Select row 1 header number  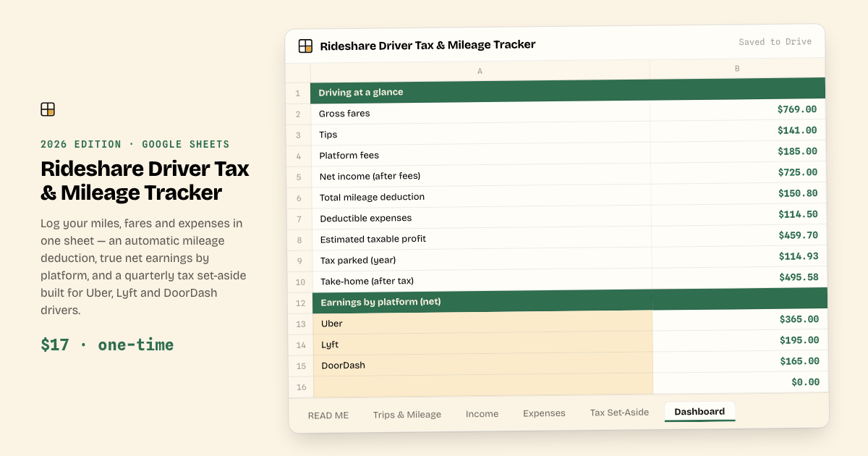[x=298, y=93]
